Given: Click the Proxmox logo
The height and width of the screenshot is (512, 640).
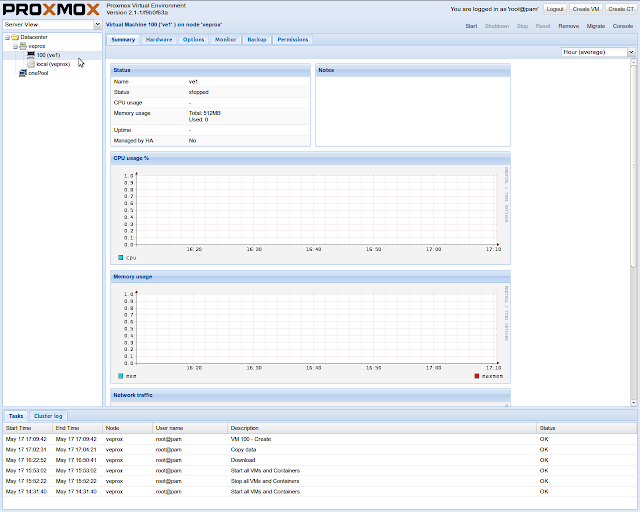Looking at the screenshot, I should 51,9.
